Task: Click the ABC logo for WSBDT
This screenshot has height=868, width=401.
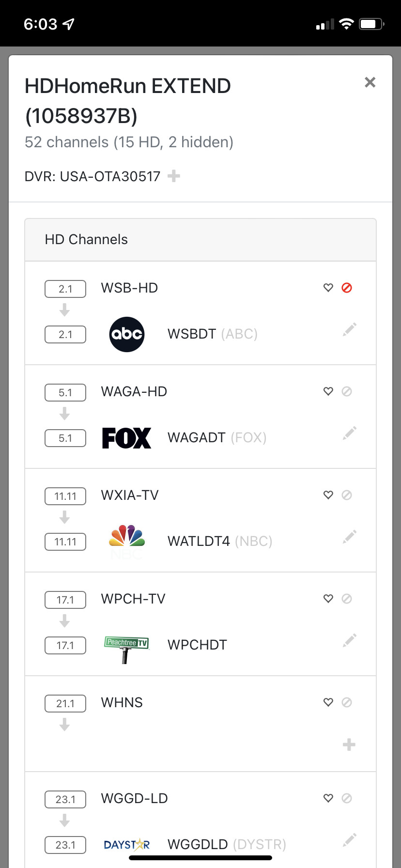Action: click(x=127, y=334)
